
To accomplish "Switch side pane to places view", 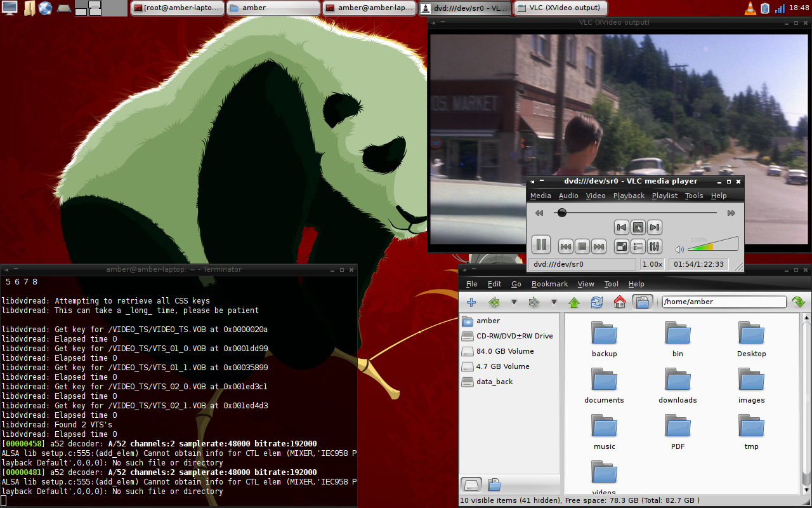I will (x=471, y=485).
